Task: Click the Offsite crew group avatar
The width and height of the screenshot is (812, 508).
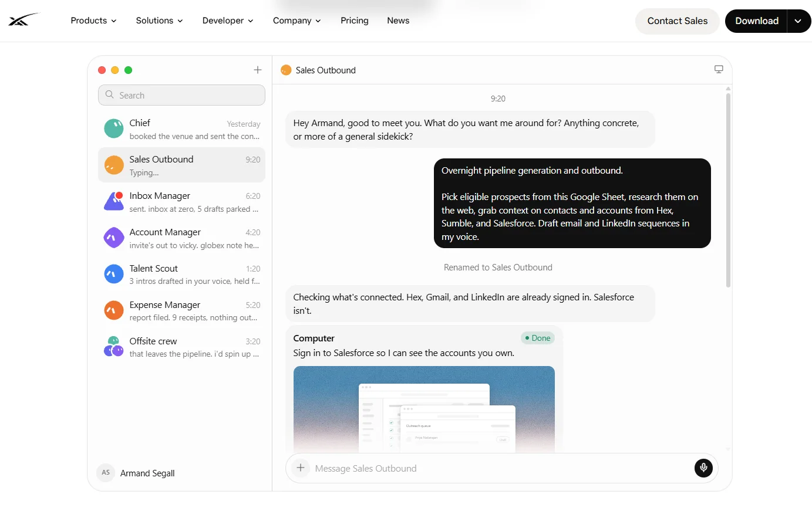Action: click(114, 347)
